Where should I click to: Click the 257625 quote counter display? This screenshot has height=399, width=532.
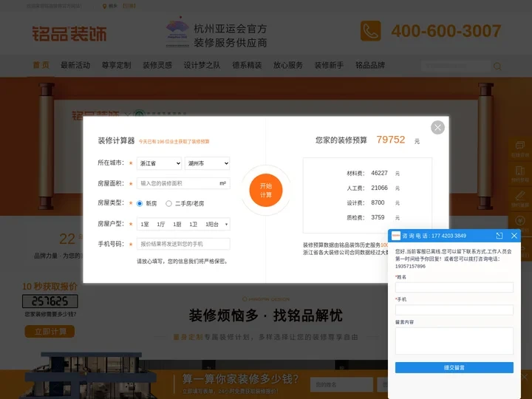pyautogui.click(x=50, y=301)
